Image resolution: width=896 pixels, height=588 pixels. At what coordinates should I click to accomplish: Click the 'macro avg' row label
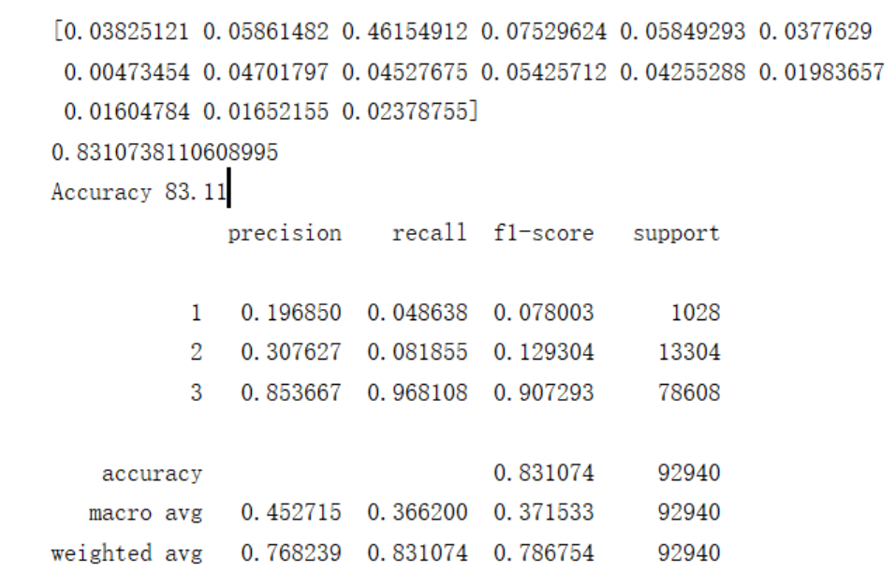point(145,513)
